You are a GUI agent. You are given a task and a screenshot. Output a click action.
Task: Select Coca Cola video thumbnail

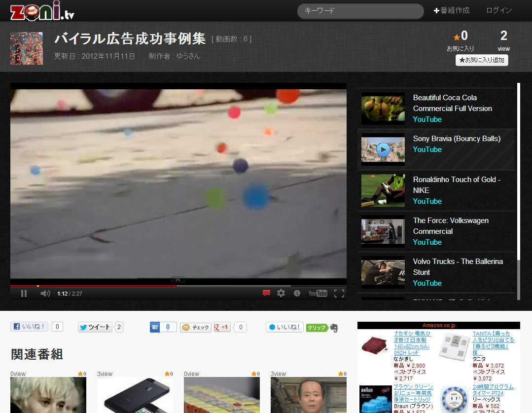[x=383, y=109]
